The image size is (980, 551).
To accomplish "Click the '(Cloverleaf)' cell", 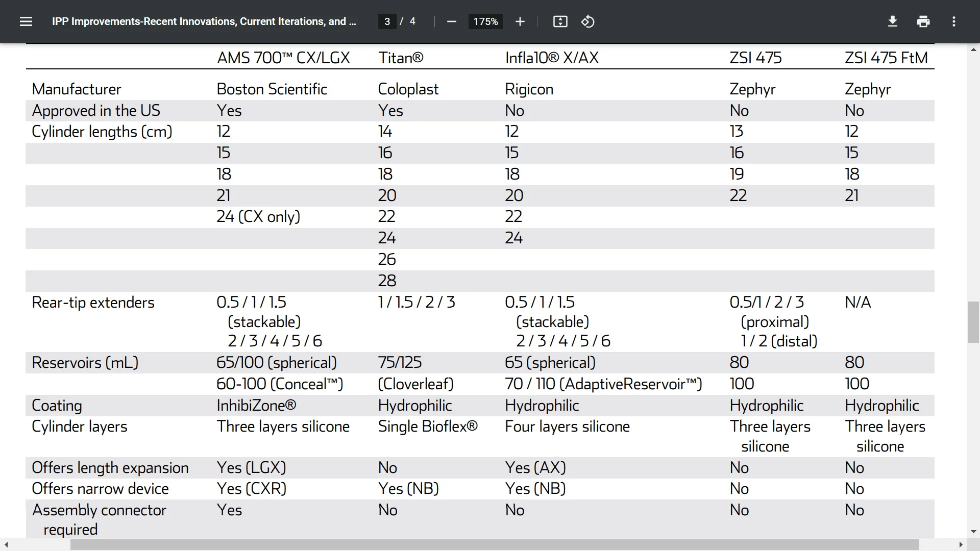I will [416, 384].
